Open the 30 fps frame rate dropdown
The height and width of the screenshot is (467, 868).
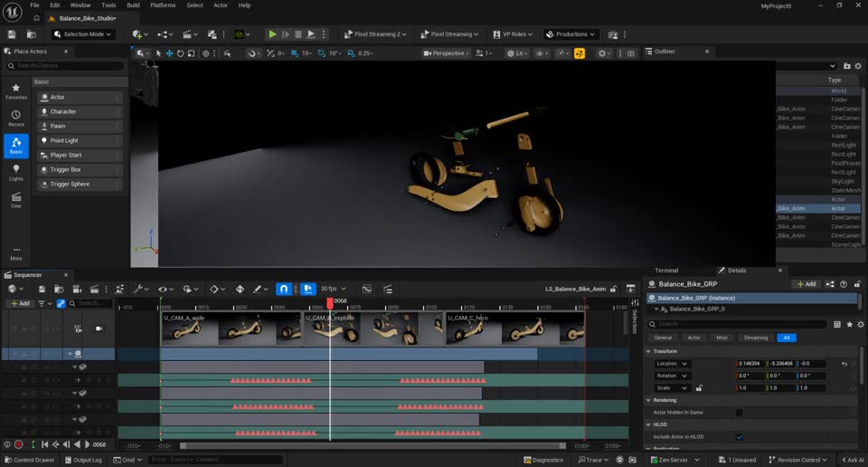pyautogui.click(x=334, y=290)
